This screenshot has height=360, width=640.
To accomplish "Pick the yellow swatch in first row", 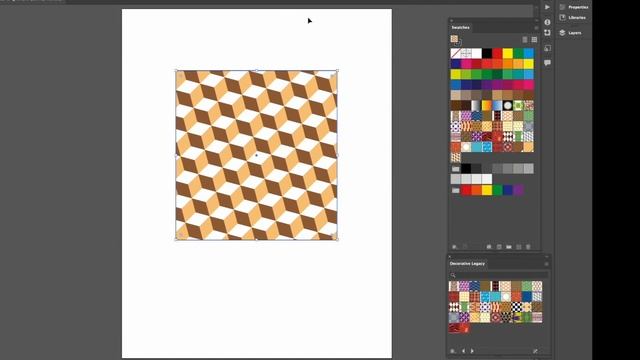I will point(508,53).
